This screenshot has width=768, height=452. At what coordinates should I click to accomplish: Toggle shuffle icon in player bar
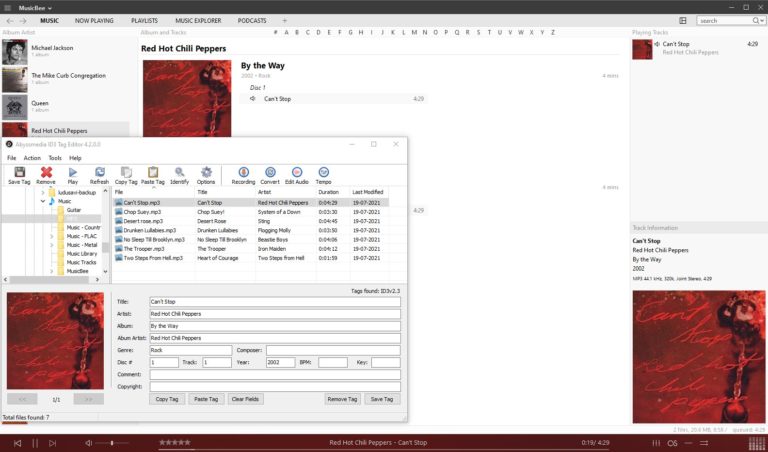[703, 443]
